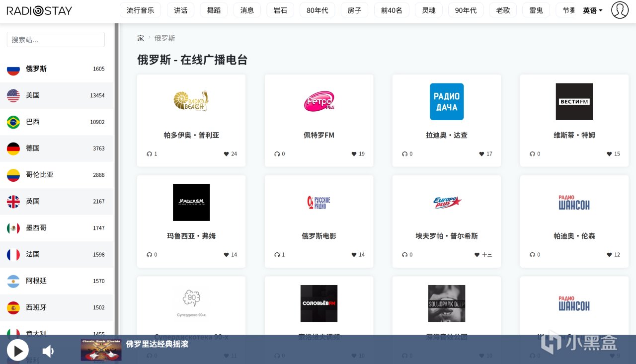Click the sidebar vertical scrollbar

coord(116,179)
